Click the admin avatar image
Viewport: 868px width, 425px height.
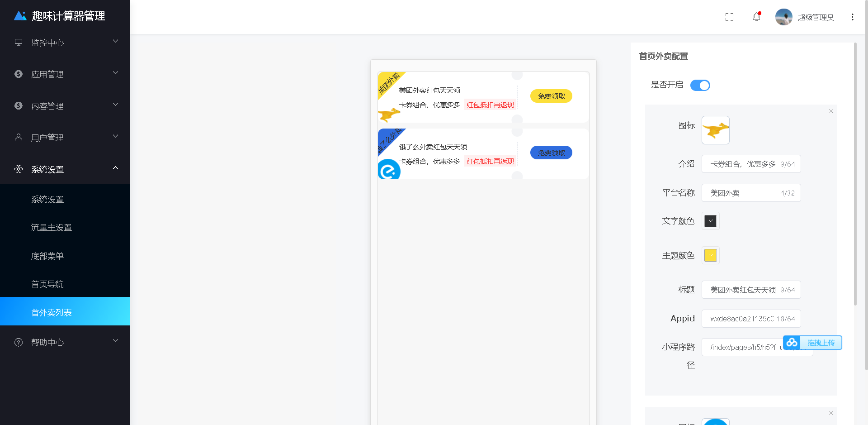click(783, 17)
